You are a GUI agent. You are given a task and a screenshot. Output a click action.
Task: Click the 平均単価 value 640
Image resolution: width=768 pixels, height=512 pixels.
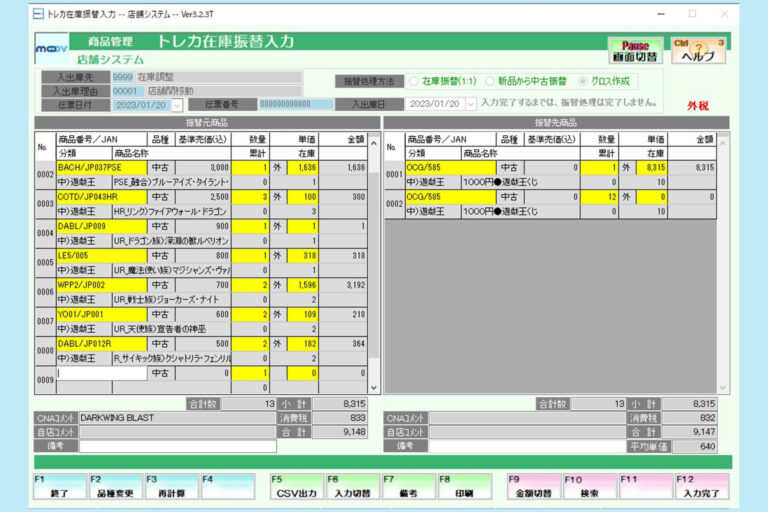point(695,446)
